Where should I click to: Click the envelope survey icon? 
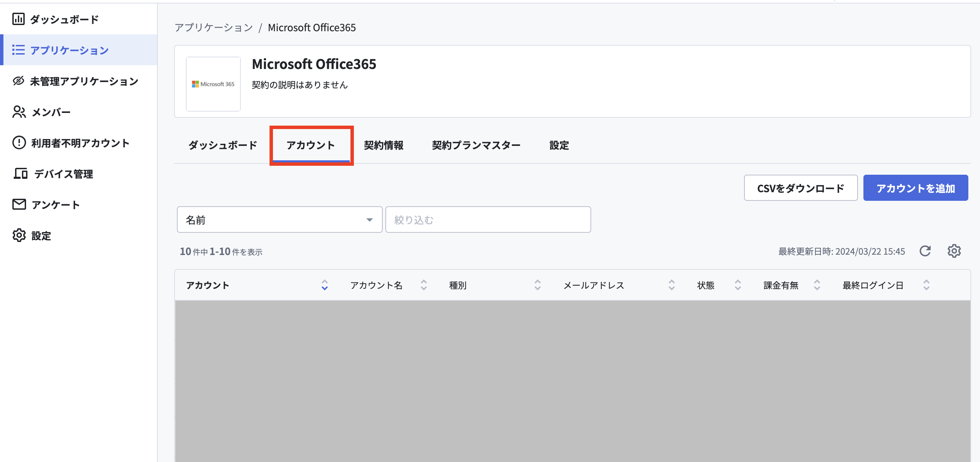[x=19, y=205]
